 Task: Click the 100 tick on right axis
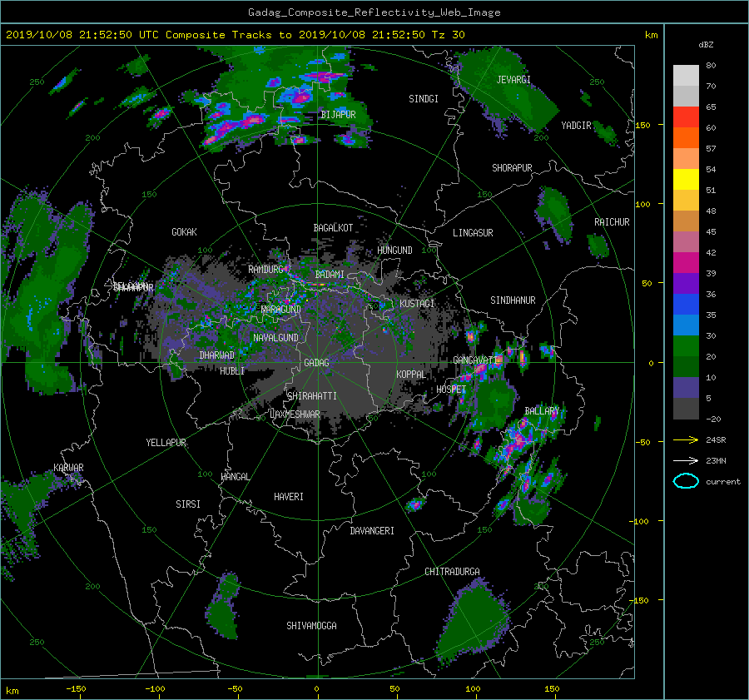click(x=642, y=204)
